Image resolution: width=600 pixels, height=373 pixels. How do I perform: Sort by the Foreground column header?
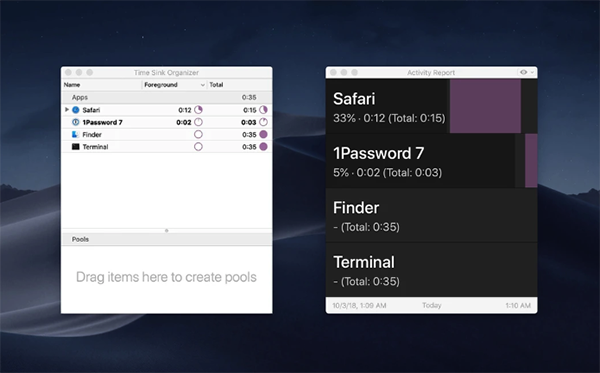tap(174, 85)
